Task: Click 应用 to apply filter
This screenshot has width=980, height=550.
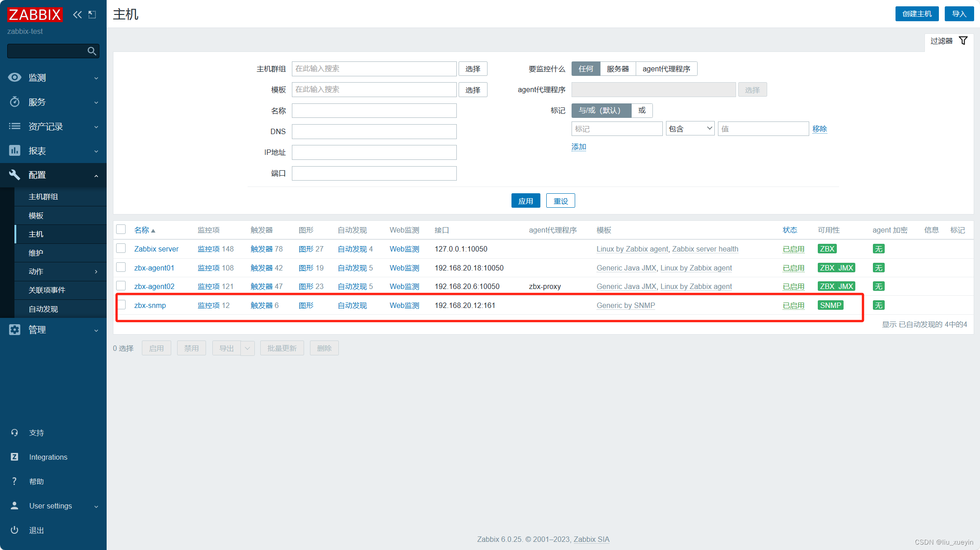Action: click(x=525, y=200)
